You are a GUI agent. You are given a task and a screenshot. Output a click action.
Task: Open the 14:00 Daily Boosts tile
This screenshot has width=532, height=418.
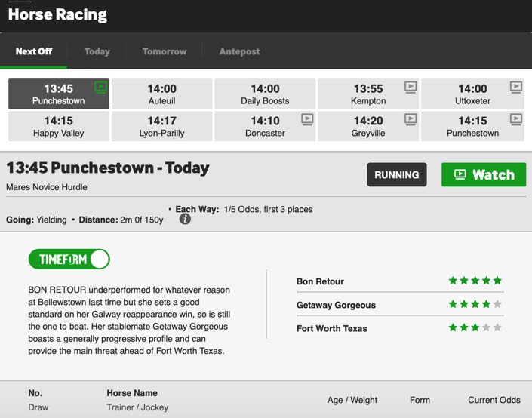[x=265, y=94]
